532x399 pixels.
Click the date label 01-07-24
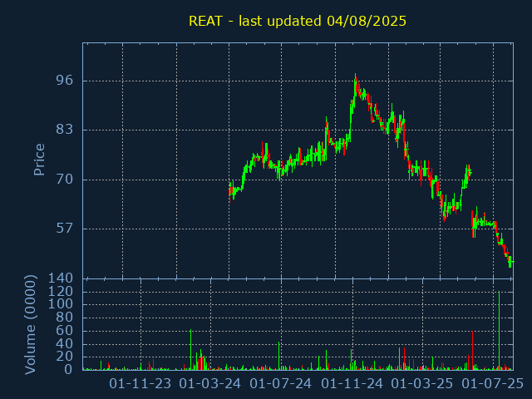281,384
